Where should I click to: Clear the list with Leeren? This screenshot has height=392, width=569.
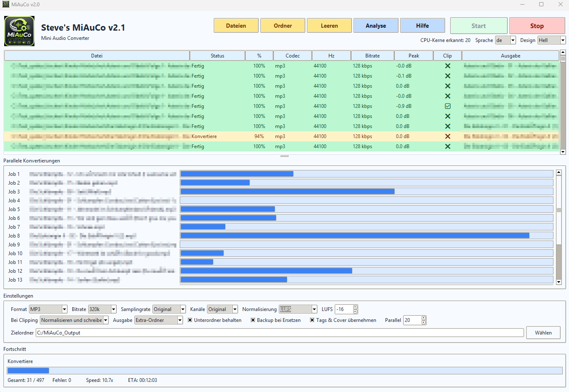329,26
